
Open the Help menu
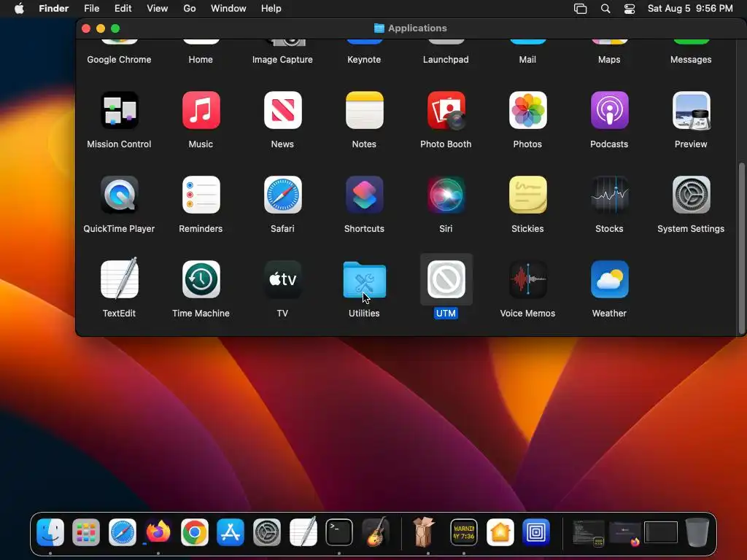tap(271, 9)
